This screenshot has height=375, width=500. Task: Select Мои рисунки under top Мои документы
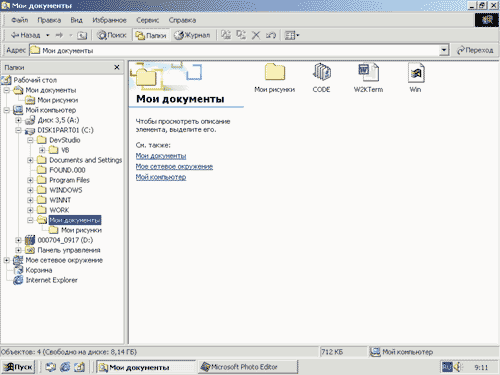tap(57, 100)
